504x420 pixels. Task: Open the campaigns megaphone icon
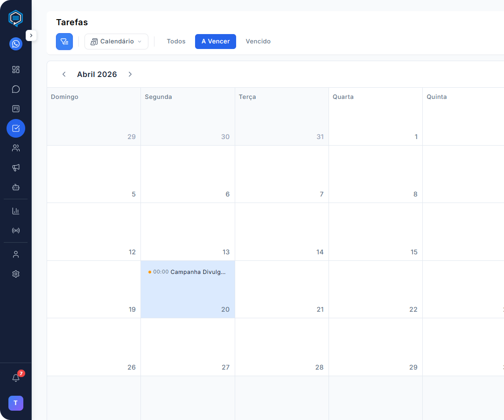pos(16,168)
